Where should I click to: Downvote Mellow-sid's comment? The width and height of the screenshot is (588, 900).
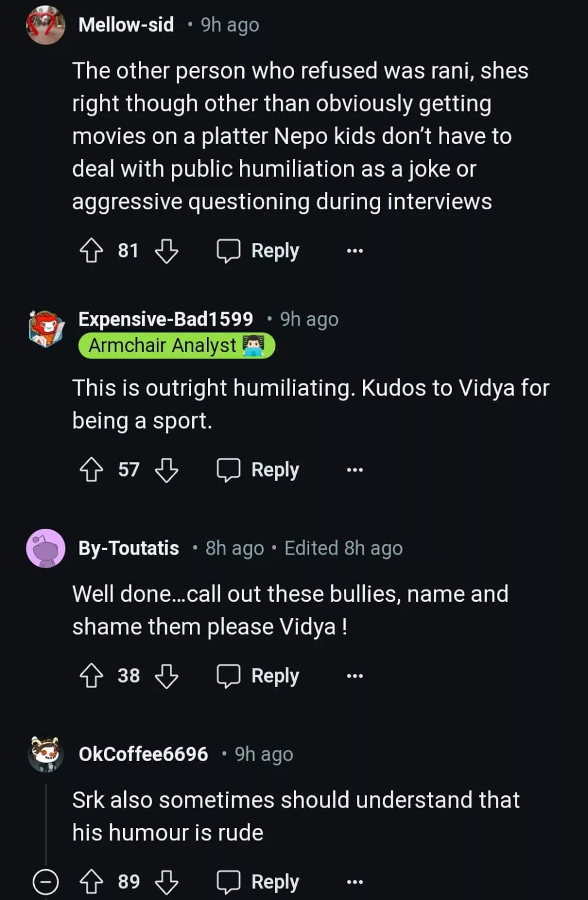pyautogui.click(x=166, y=251)
